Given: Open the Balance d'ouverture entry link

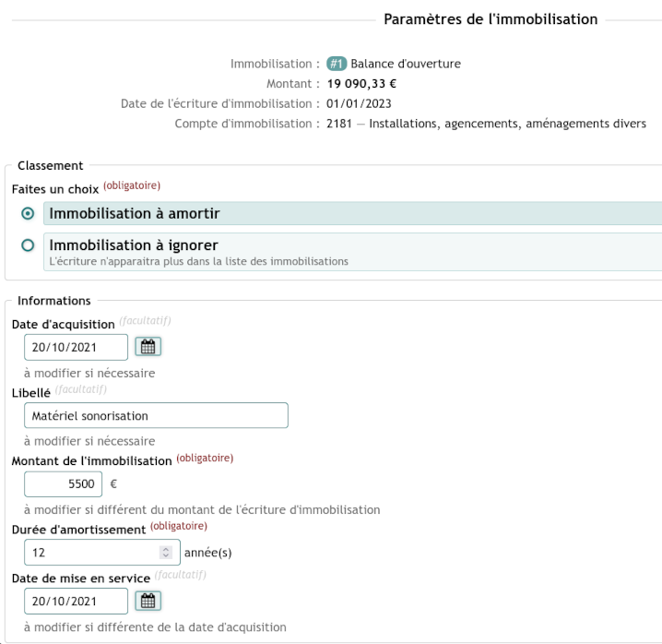Looking at the screenshot, I should click(406, 64).
